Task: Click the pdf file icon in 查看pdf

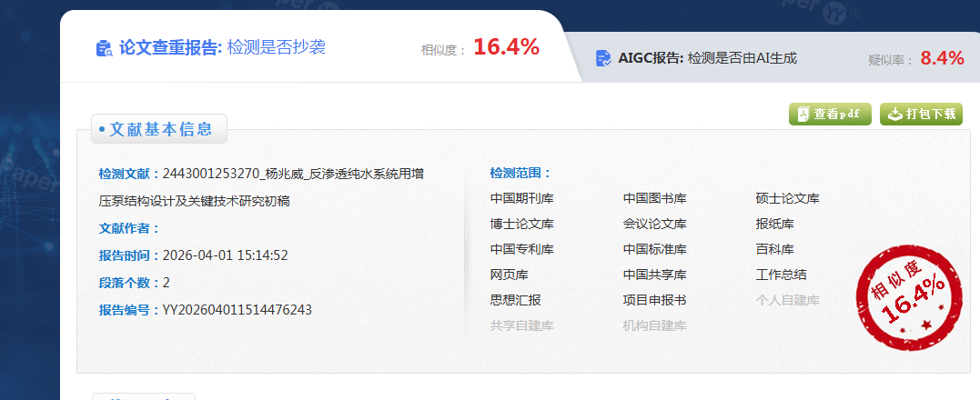Action: coord(803,115)
